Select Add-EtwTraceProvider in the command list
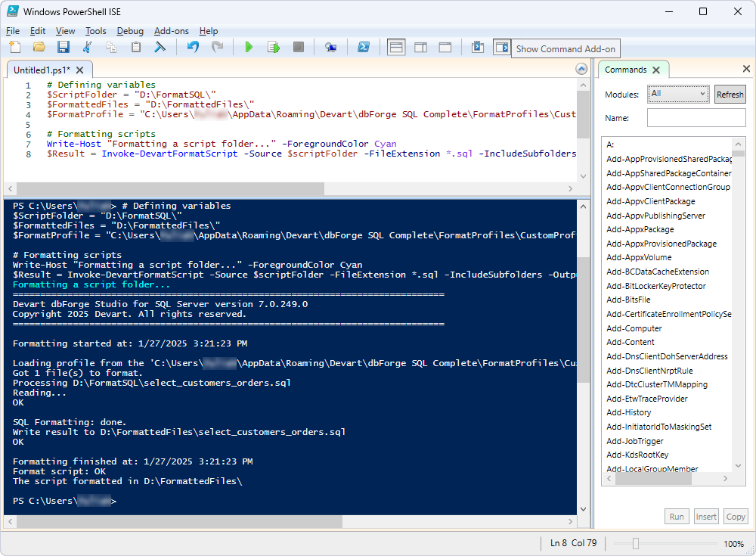 pos(647,399)
